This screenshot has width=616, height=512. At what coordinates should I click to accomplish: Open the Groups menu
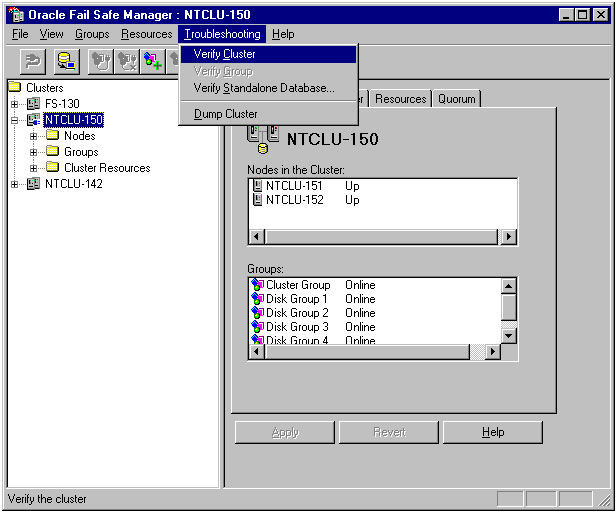pos(92,34)
